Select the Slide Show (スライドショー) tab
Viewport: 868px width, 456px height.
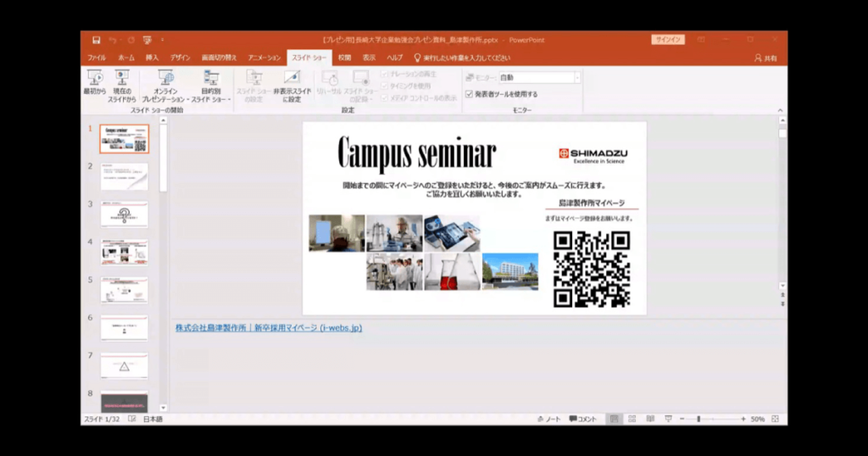(x=309, y=58)
